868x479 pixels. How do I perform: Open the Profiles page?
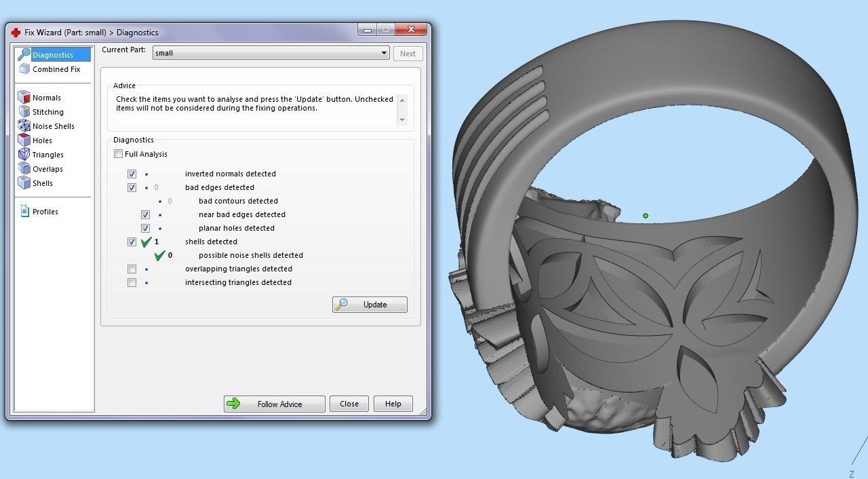tap(45, 212)
